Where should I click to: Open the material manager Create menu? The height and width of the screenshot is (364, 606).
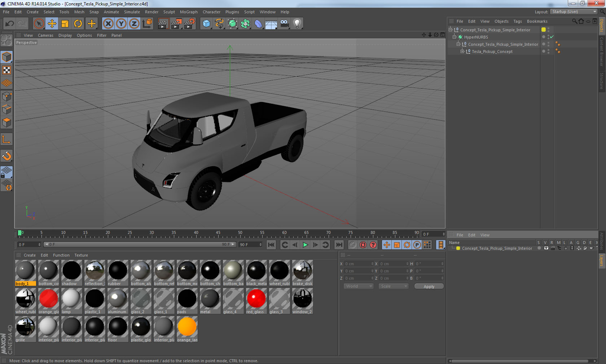click(30, 255)
